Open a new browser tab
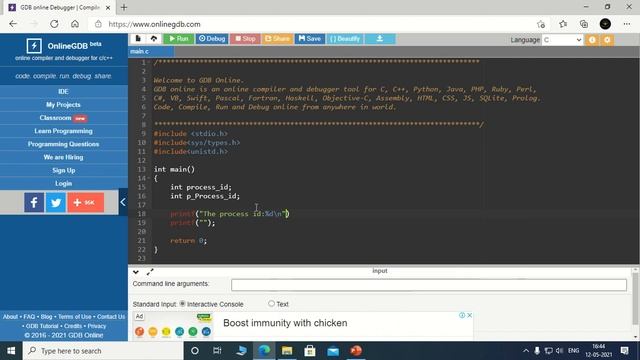 pos(124,7)
